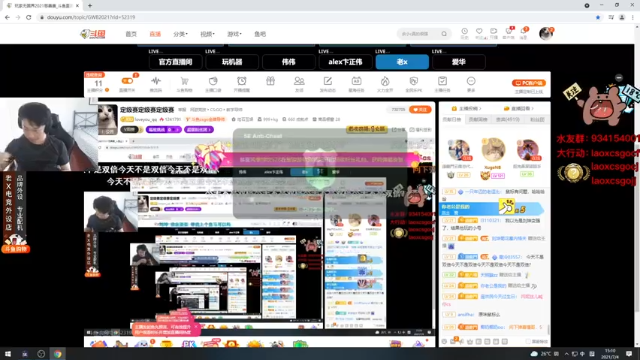
Task: Open the gift box toolbar icon
Action: click(270, 81)
